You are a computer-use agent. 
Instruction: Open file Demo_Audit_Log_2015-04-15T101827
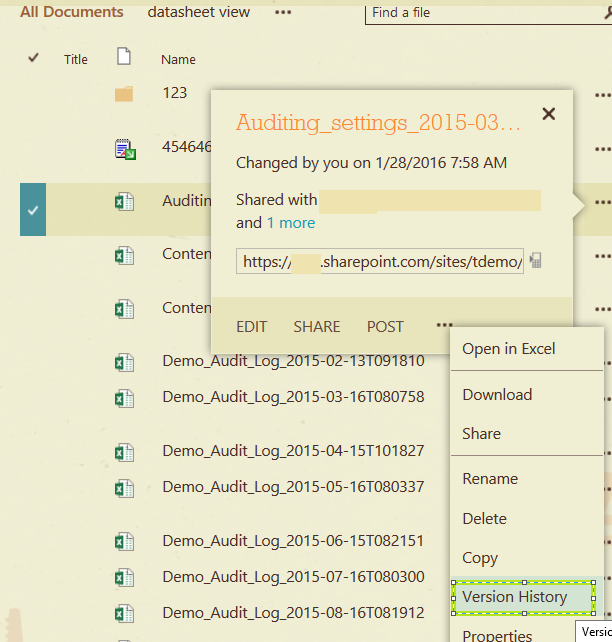293,451
